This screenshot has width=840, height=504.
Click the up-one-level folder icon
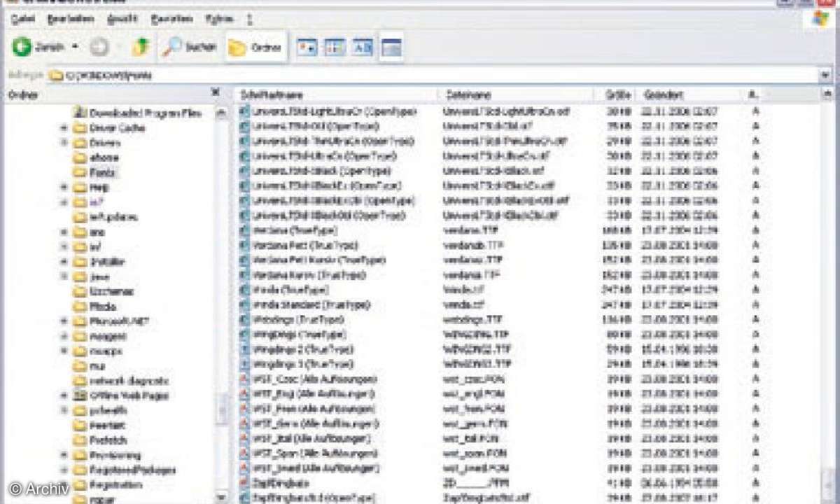[141, 47]
